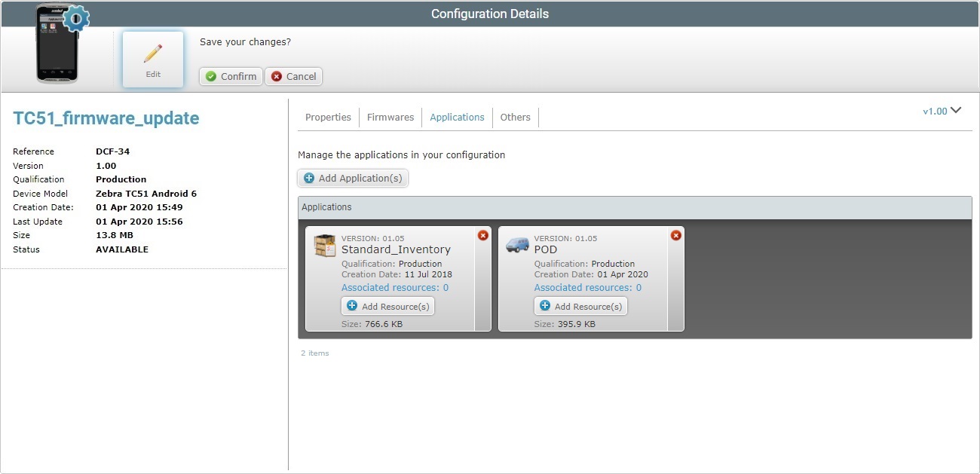Click the green check icon on Confirm
Image resolution: width=980 pixels, height=474 pixels.
210,76
